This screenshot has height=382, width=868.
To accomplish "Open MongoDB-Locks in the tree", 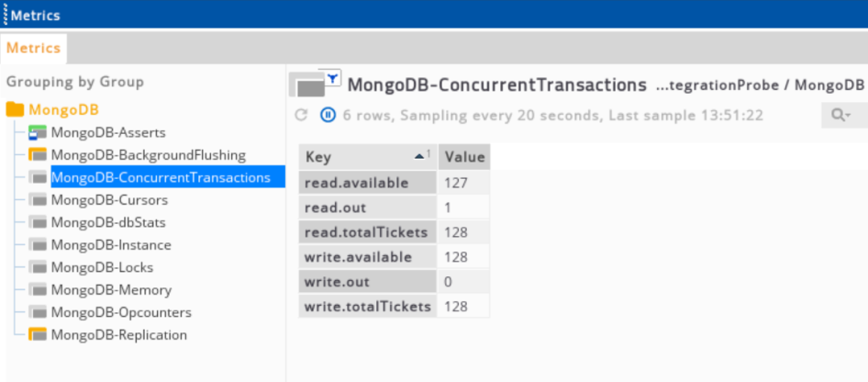I will click(x=103, y=267).
